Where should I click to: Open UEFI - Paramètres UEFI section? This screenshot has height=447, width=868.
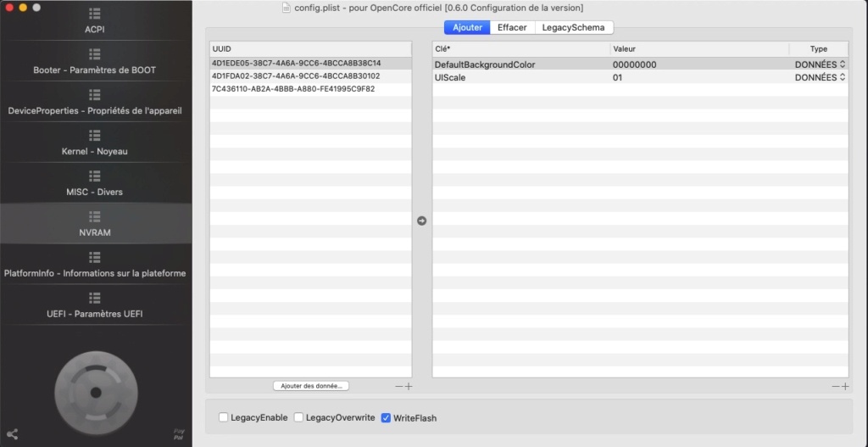click(95, 305)
